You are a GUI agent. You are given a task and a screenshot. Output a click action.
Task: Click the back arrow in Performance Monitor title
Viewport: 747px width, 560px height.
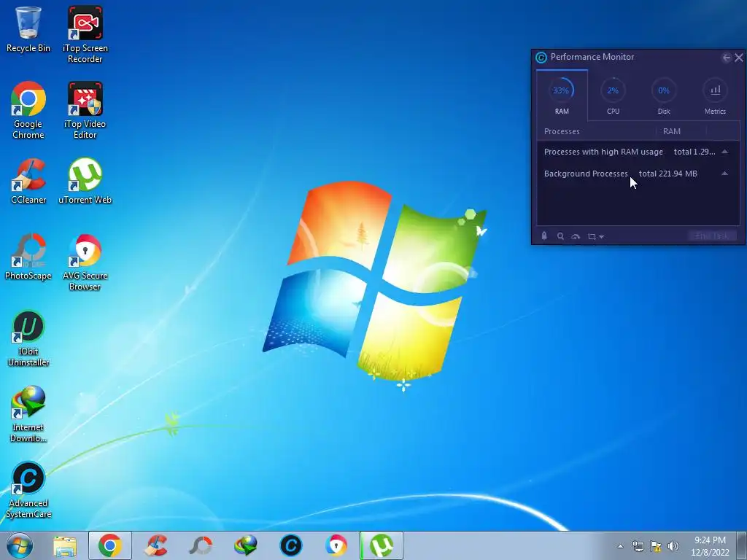coord(727,58)
